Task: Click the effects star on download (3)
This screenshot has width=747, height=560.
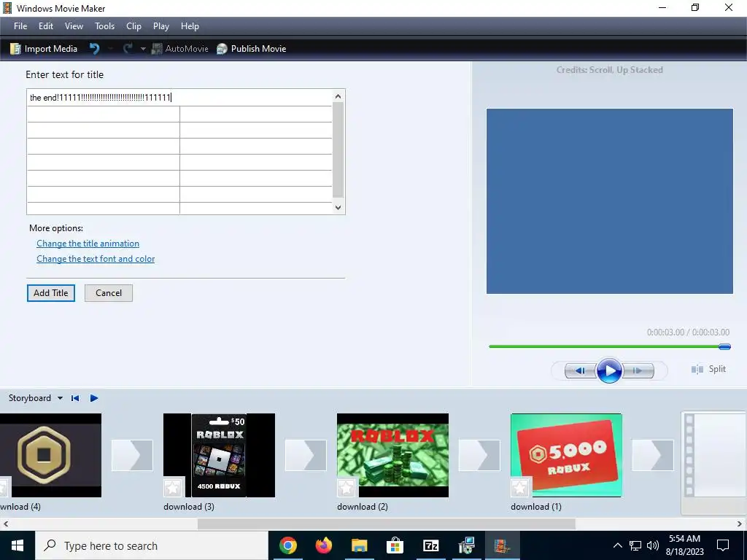Action: pos(172,488)
